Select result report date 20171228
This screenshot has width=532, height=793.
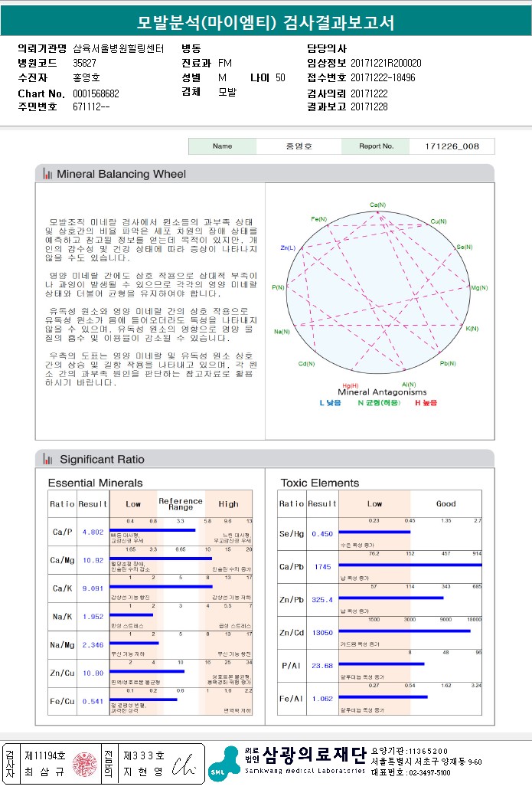point(369,106)
